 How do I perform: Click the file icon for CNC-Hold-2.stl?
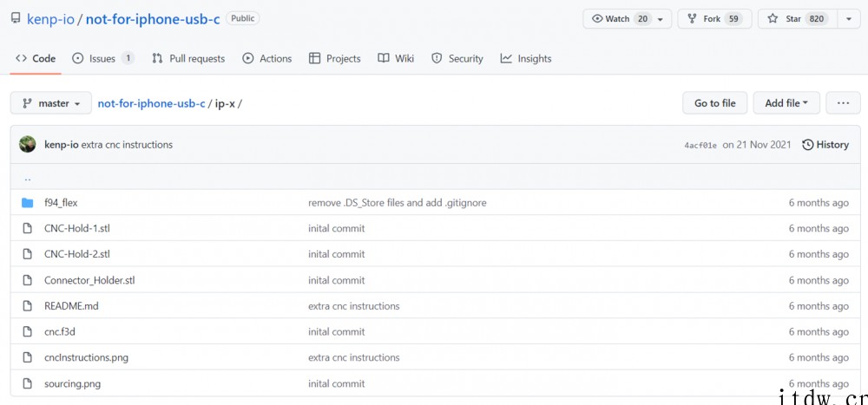click(27, 254)
